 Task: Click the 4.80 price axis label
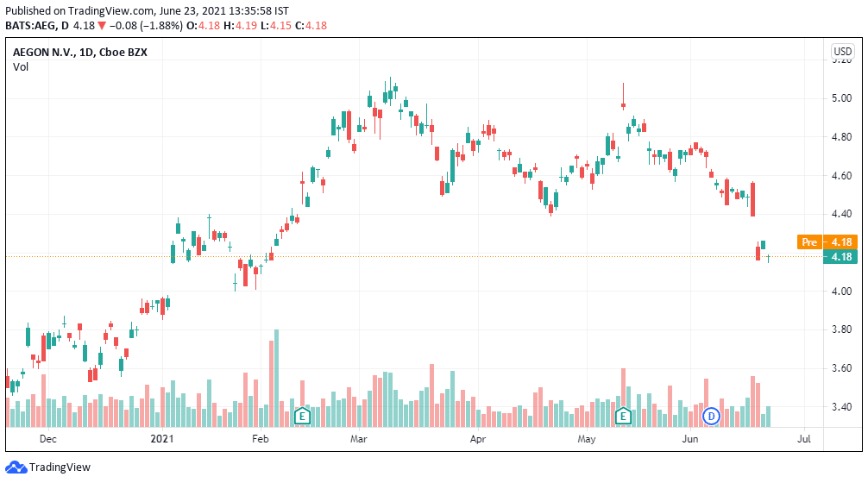tap(841, 137)
